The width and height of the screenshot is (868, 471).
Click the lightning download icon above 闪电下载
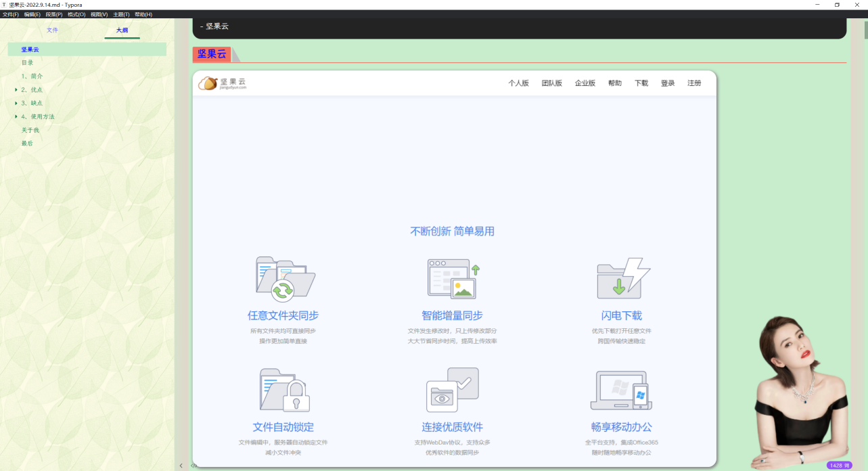(x=622, y=277)
